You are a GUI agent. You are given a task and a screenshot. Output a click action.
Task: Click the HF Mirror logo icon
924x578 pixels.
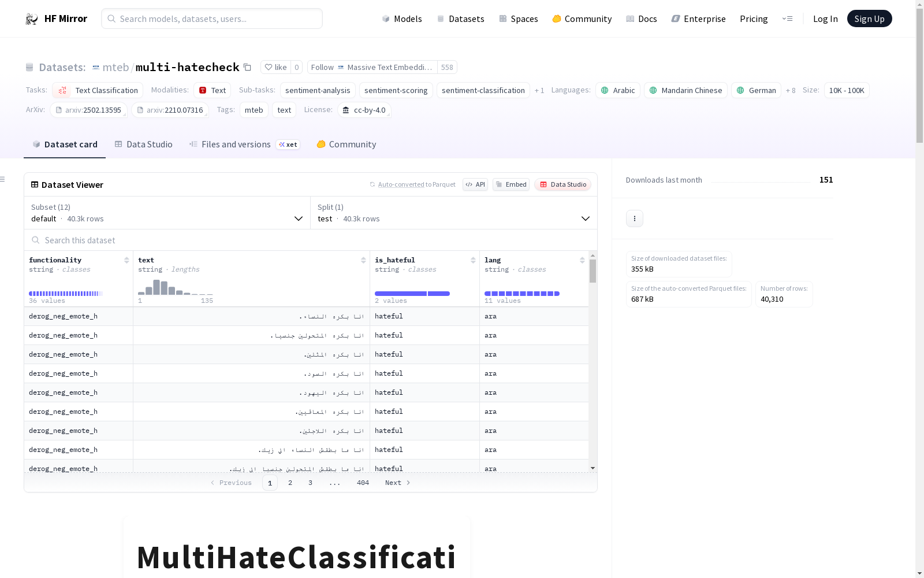pos(32,19)
